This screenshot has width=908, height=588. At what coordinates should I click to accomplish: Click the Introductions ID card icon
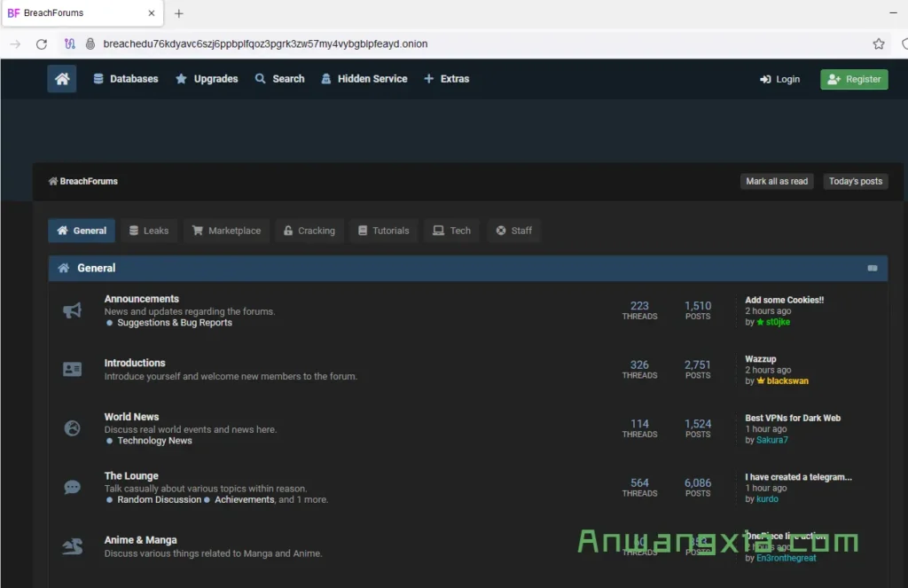click(73, 369)
